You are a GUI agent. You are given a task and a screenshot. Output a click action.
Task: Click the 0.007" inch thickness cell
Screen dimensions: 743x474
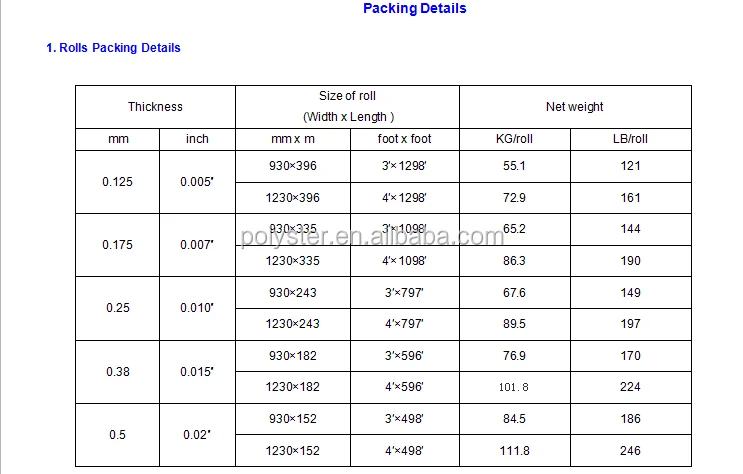click(197, 245)
